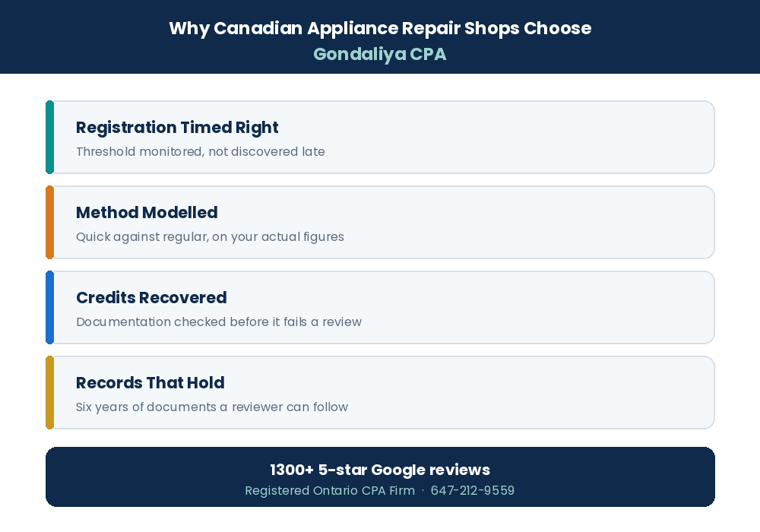The height and width of the screenshot is (532, 760).
Task: Click the 'Gondaliya CPA' subtitle
Action: coord(380,54)
